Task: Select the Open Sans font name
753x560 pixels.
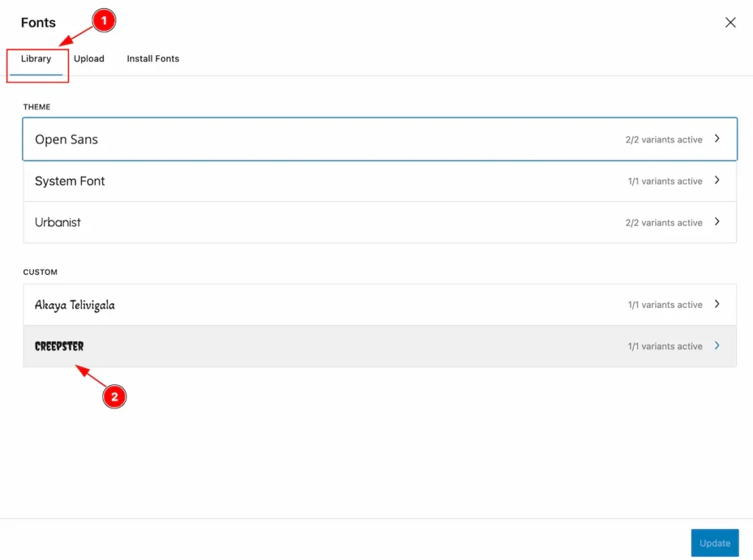Action: pos(66,139)
